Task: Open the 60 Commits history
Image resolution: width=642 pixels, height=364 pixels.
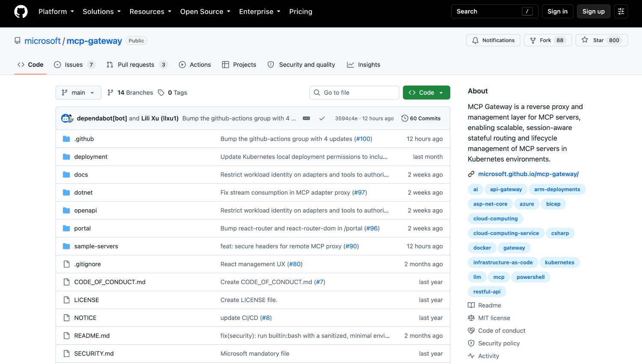Action: coord(421,118)
